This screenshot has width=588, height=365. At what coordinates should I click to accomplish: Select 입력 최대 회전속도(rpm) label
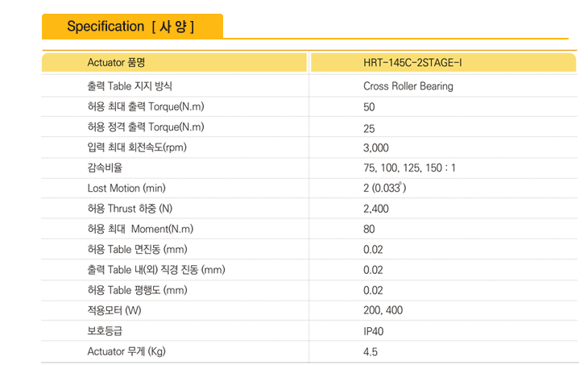(x=137, y=147)
